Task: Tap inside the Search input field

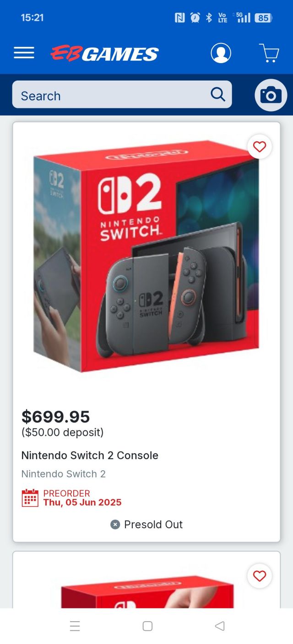Action: coord(92,95)
